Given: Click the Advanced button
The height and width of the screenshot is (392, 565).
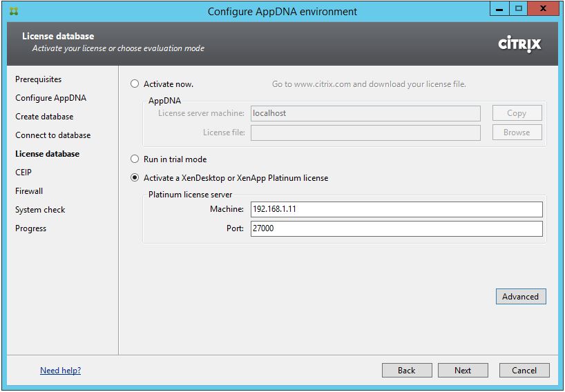Looking at the screenshot, I should [520, 297].
